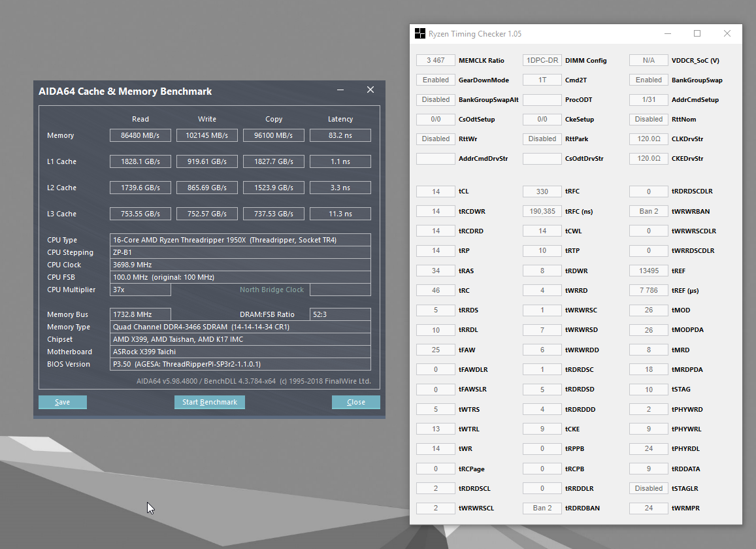The height and width of the screenshot is (549, 756).
Task: Maximize the Ryzen Timing Checker window
Action: click(x=697, y=33)
